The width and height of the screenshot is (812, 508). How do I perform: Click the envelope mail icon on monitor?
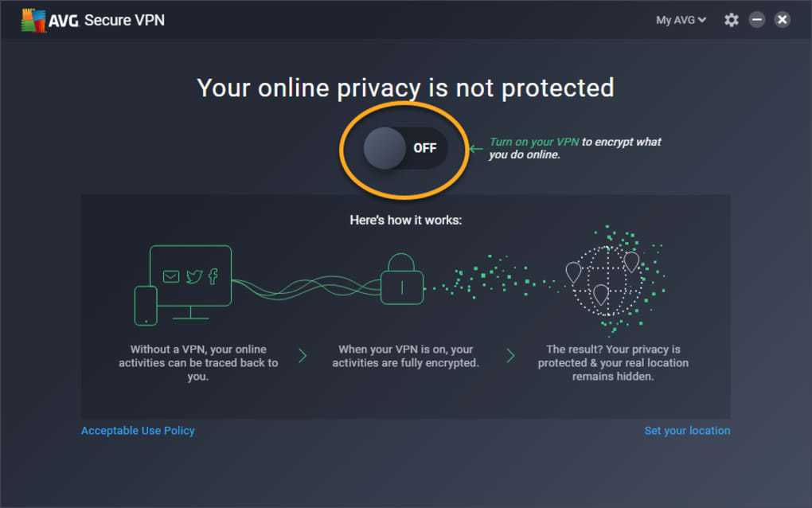pos(171,276)
